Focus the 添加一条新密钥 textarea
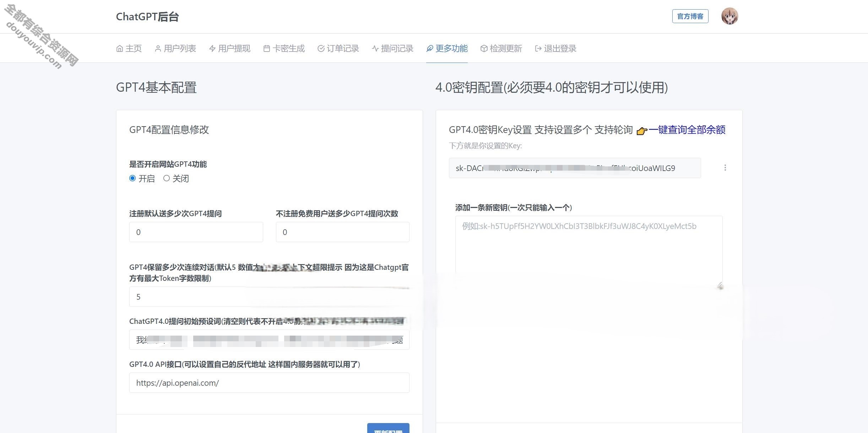Image resolution: width=868 pixels, height=433 pixels. click(589, 251)
